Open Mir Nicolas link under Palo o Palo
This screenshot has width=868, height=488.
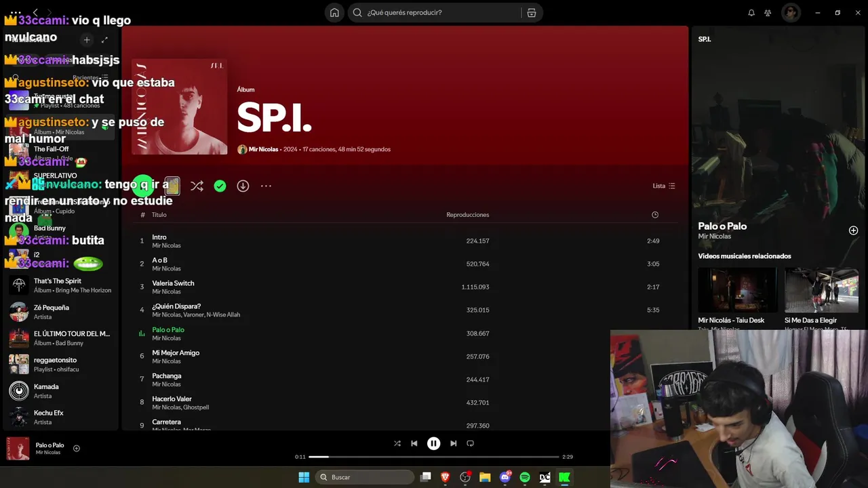click(715, 237)
